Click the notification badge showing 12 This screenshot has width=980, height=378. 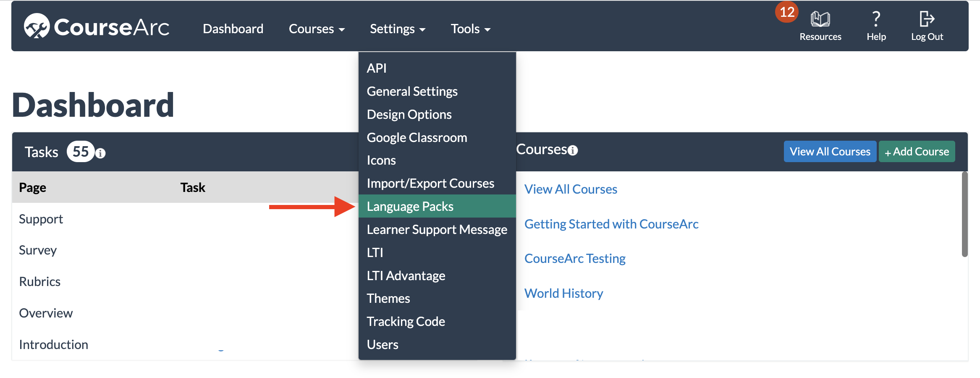[x=787, y=12]
